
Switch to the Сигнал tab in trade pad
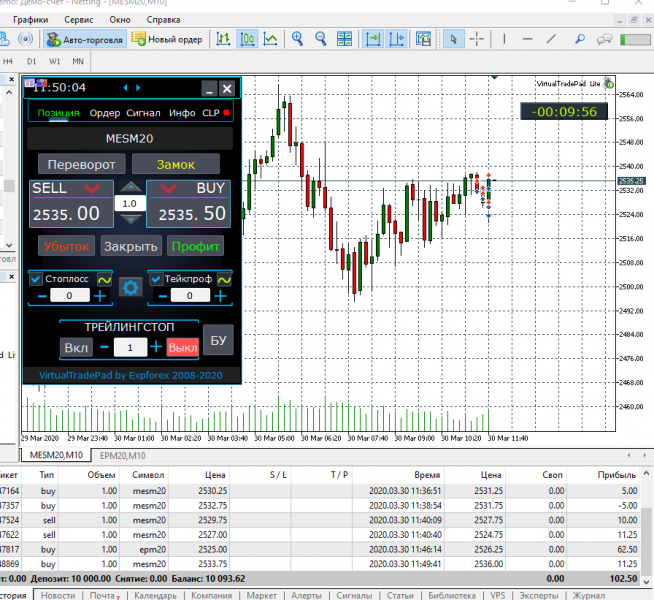143,113
